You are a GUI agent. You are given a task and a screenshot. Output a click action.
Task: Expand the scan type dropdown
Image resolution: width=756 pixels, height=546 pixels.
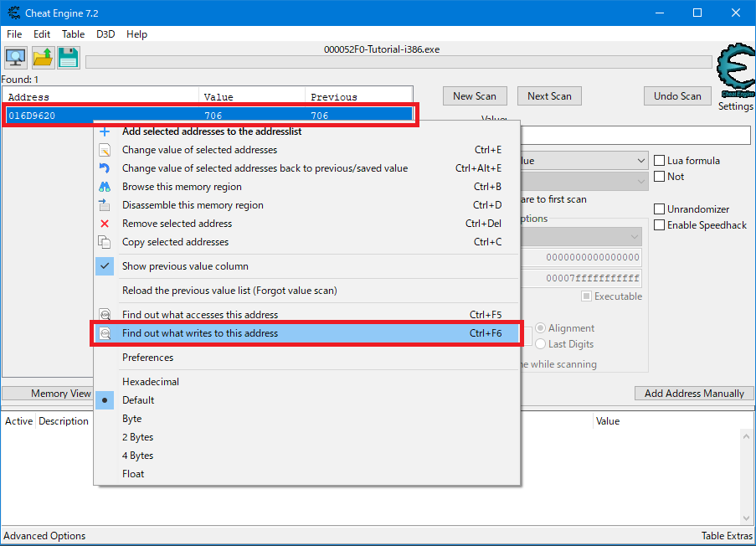(640, 161)
